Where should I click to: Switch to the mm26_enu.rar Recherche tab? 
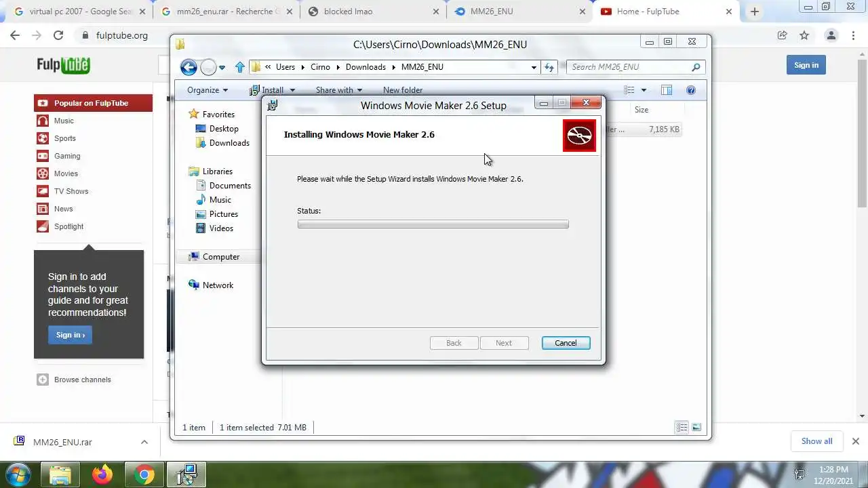point(227,12)
